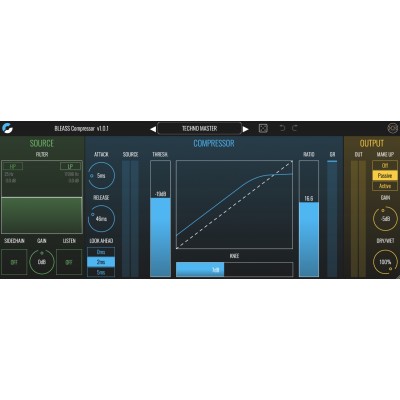Set make up mode to Passive
This screenshot has height=400, width=400.
[x=385, y=176]
